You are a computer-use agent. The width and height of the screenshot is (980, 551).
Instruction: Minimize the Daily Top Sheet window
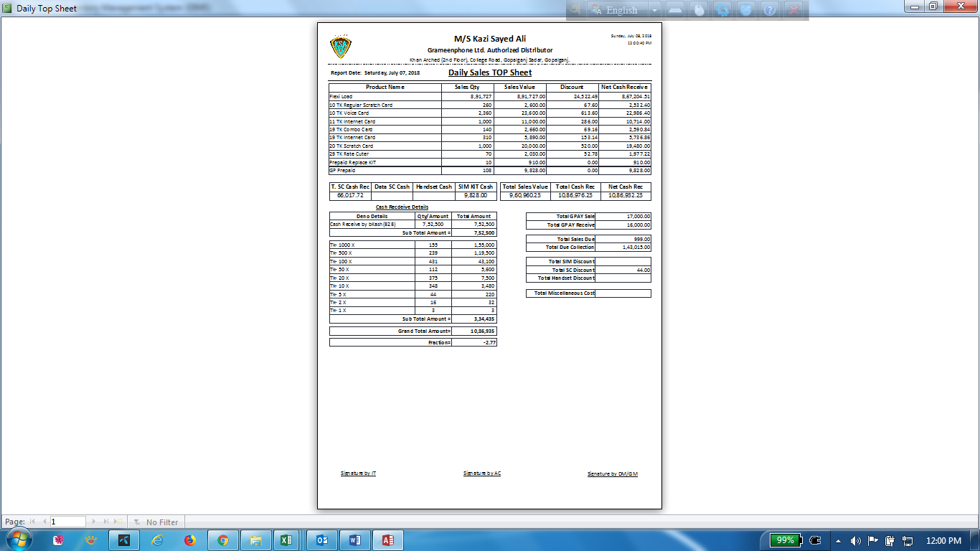[x=915, y=6]
